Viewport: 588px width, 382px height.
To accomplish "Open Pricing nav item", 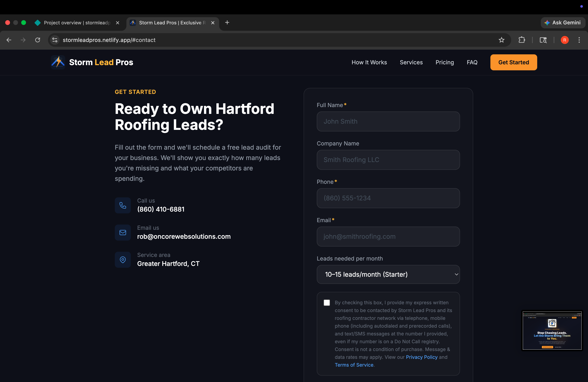I will (444, 62).
